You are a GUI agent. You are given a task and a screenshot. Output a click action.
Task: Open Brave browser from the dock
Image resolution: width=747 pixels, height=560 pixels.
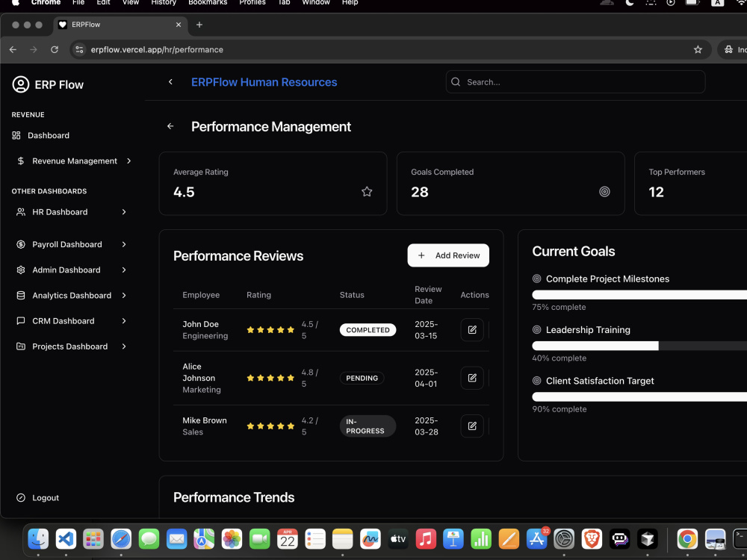[x=592, y=539]
